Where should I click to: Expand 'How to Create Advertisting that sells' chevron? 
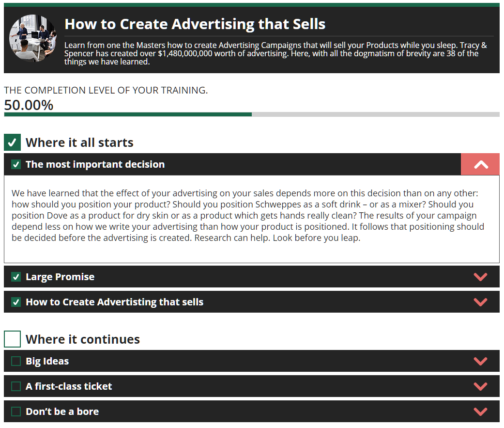[480, 302]
